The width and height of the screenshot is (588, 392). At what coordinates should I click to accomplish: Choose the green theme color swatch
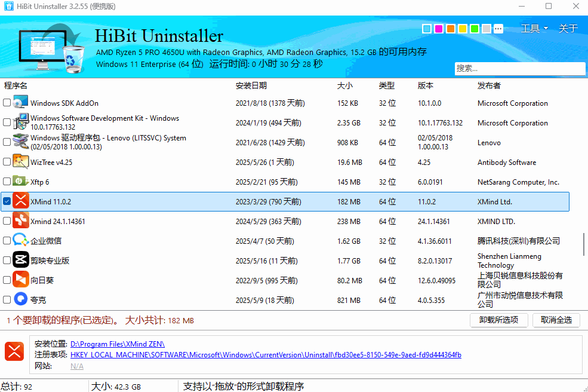tap(475, 29)
